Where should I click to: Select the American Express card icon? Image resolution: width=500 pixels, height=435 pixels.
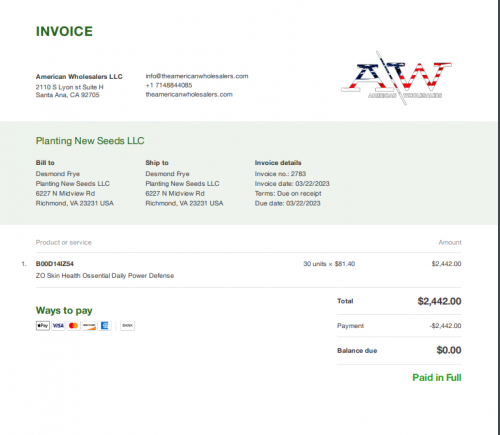(104, 326)
